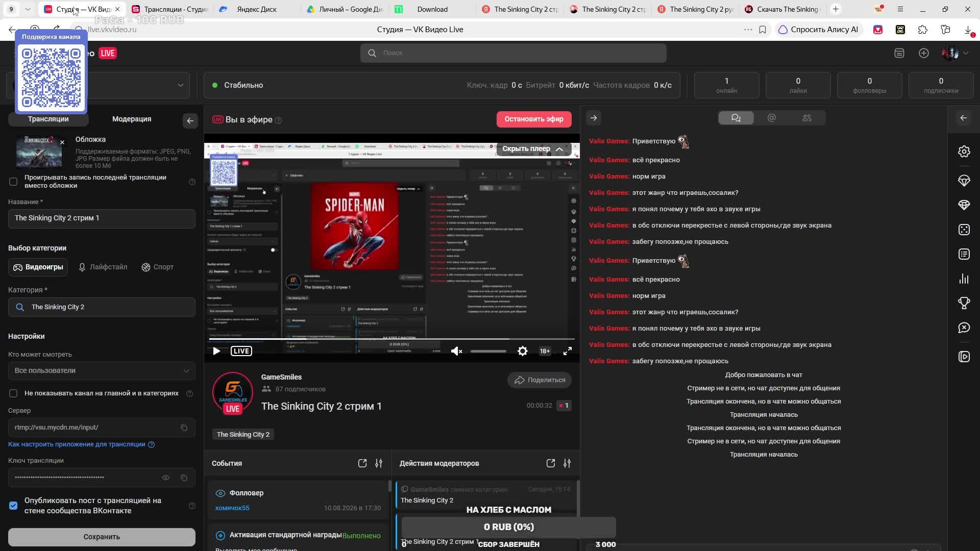
Task: Switch to mentions (@) chat tab
Action: pyautogui.click(x=771, y=118)
